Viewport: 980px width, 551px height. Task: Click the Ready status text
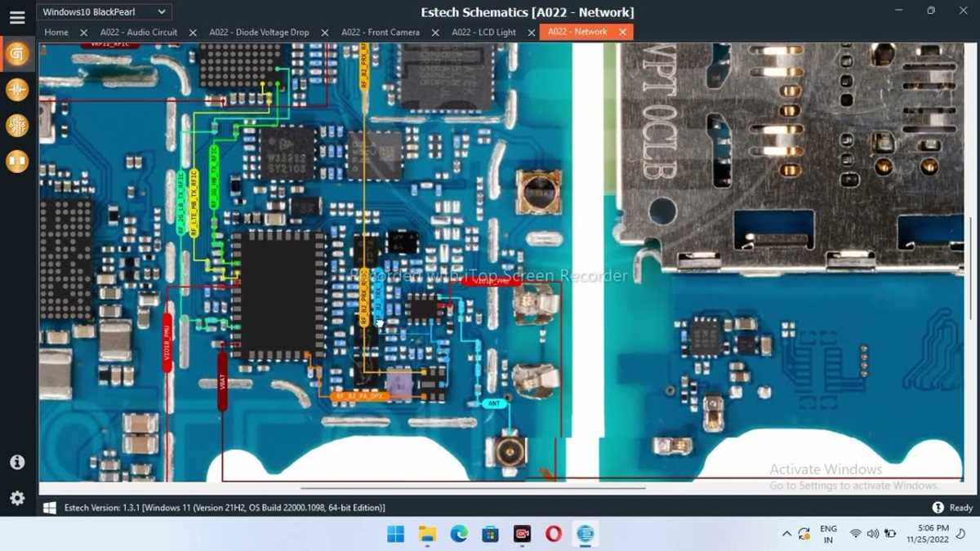click(x=961, y=508)
